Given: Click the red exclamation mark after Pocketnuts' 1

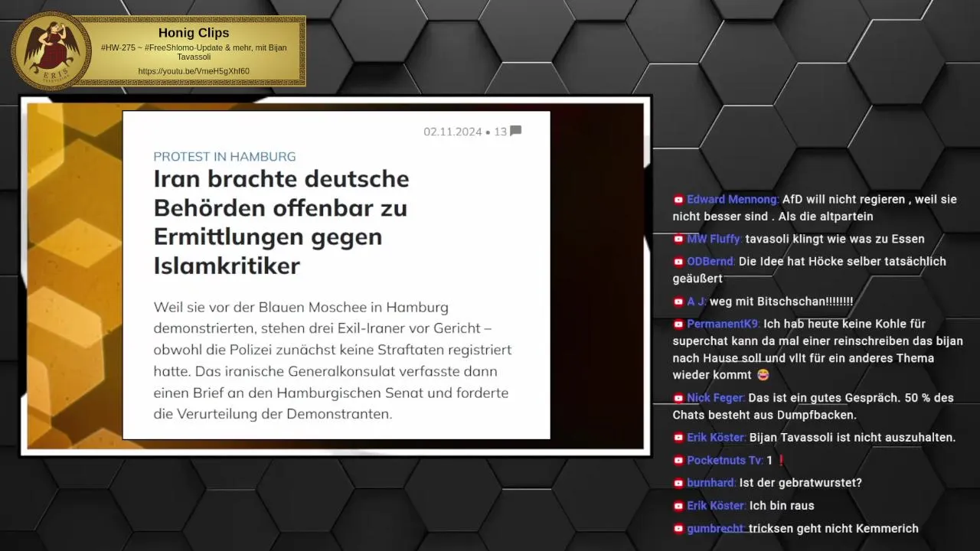Looking at the screenshot, I should tap(781, 461).
